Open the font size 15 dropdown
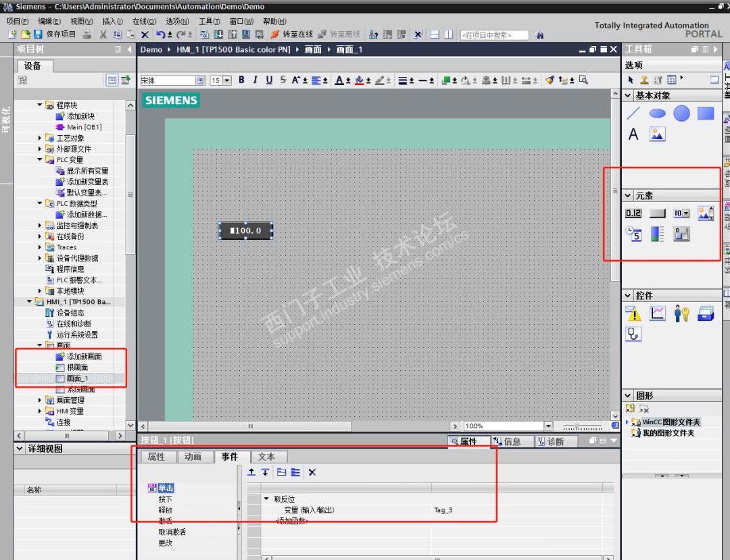The width and height of the screenshot is (730, 560). click(x=226, y=80)
